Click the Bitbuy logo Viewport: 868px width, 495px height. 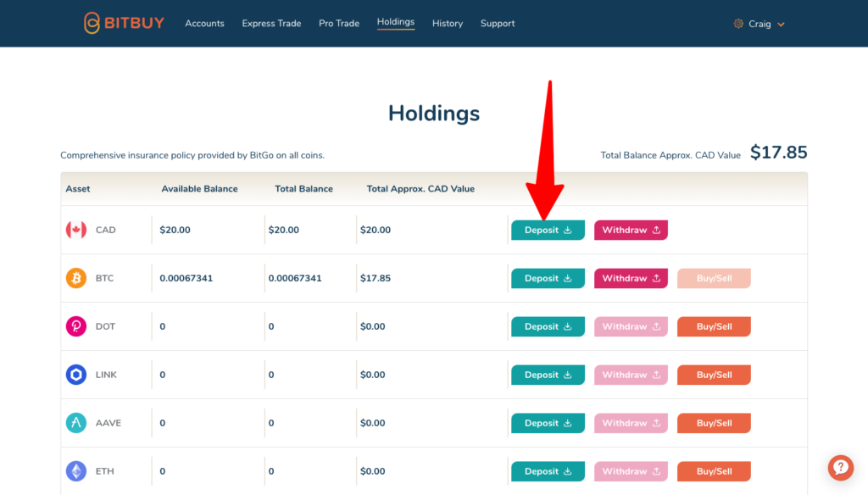pyautogui.click(x=124, y=23)
